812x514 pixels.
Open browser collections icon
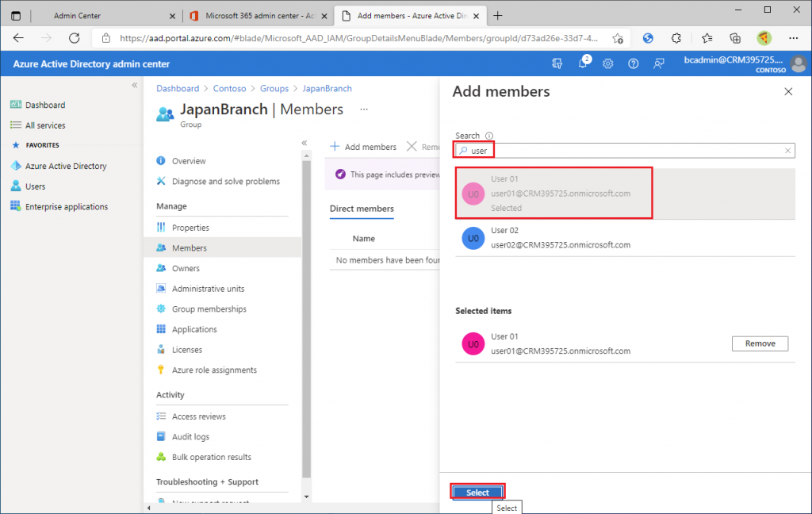735,38
